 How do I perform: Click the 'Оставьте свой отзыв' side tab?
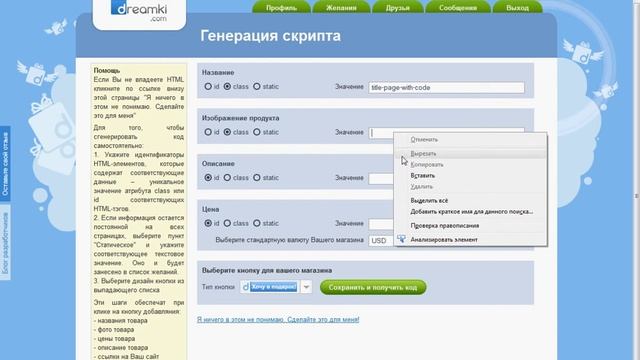coord(5,164)
